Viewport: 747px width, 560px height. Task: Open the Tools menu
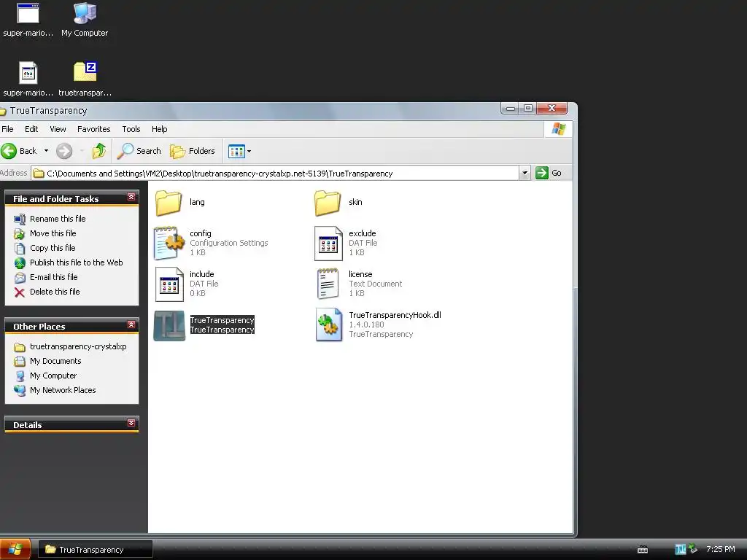pos(131,129)
